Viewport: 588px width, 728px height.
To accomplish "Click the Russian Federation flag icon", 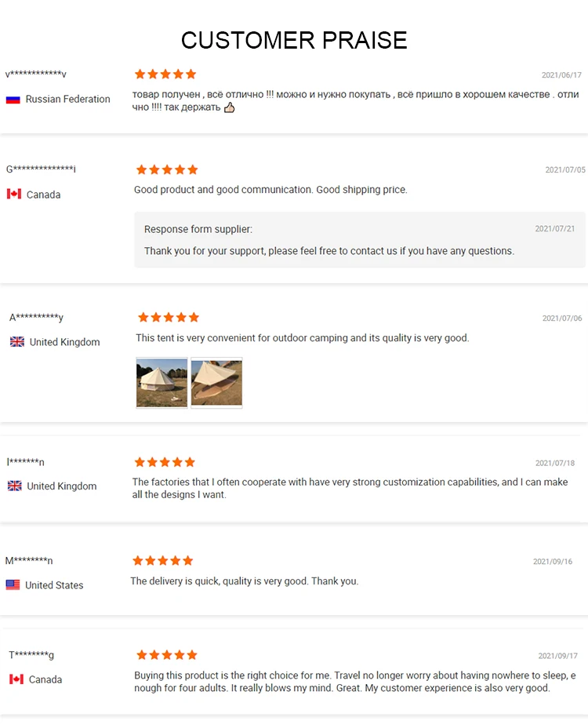I will [13, 100].
